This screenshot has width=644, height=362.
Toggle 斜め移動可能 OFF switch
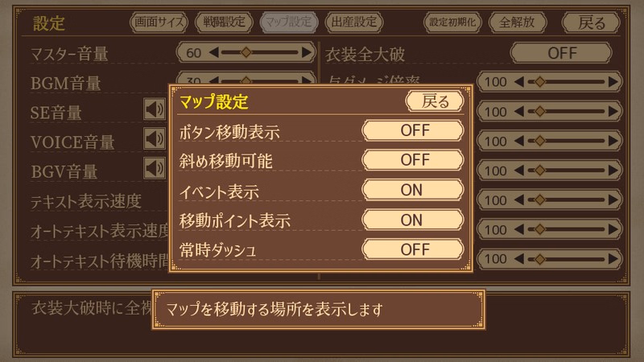[413, 160]
